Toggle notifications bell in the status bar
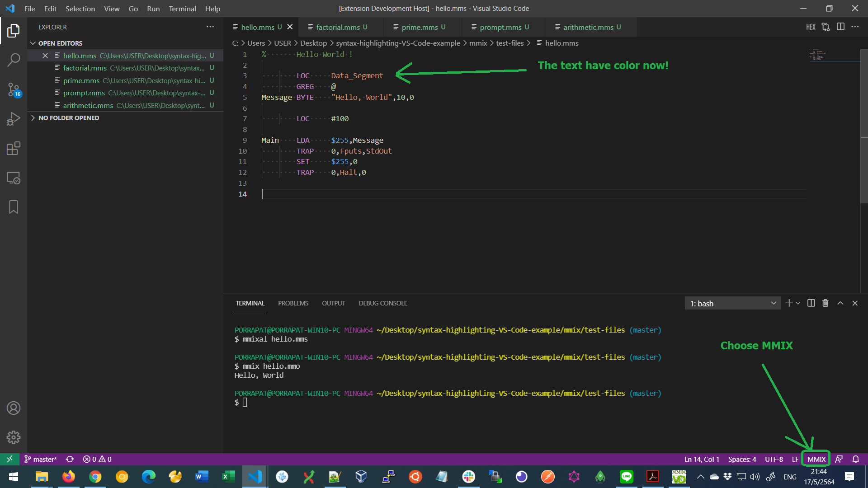Screen dimensions: 868x488 click(x=855, y=459)
